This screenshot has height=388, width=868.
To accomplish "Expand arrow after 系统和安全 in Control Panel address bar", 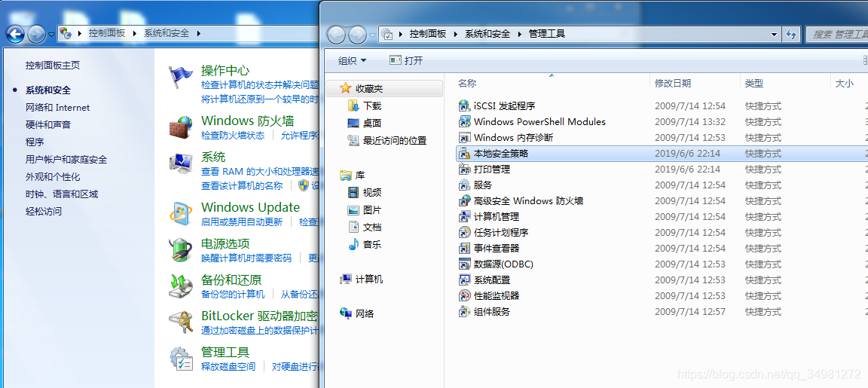I will click(199, 34).
